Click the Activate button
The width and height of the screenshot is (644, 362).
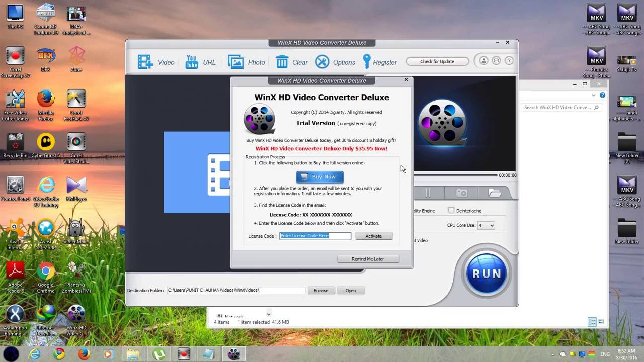click(373, 236)
